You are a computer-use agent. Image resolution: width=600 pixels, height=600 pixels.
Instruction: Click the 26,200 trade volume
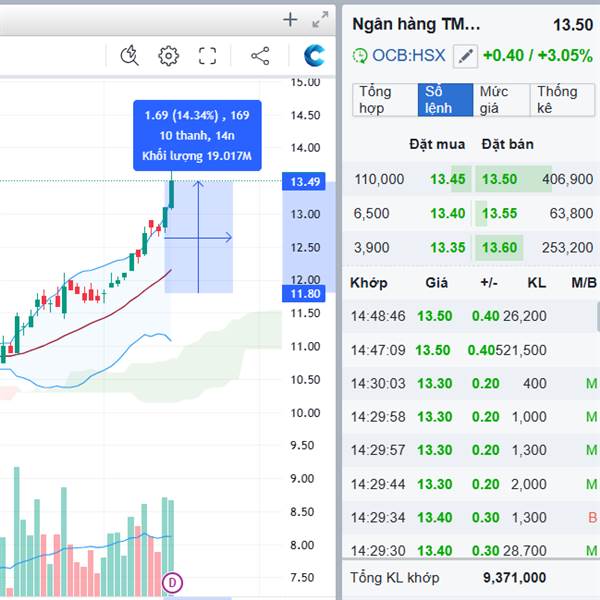click(x=525, y=316)
